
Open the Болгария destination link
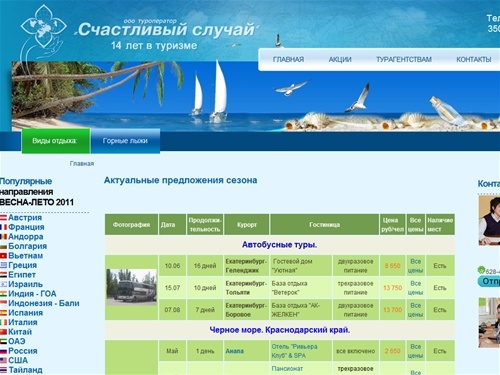tap(28, 246)
